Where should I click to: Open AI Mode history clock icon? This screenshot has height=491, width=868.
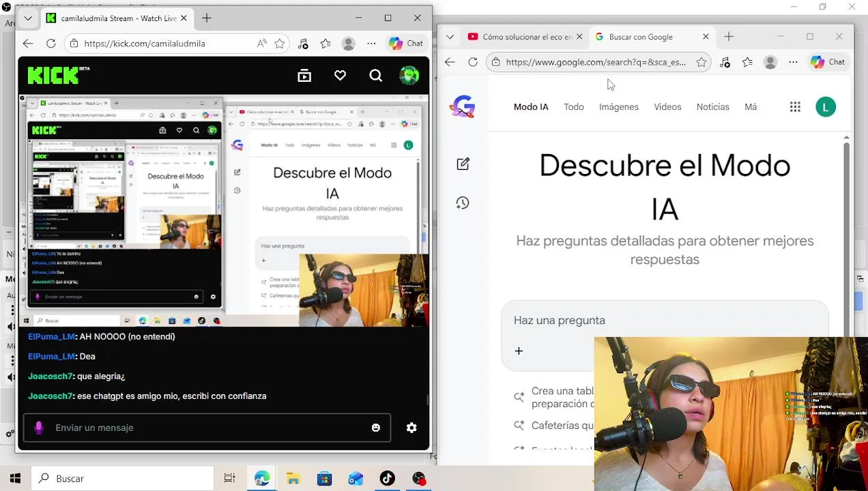click(463, 203)
